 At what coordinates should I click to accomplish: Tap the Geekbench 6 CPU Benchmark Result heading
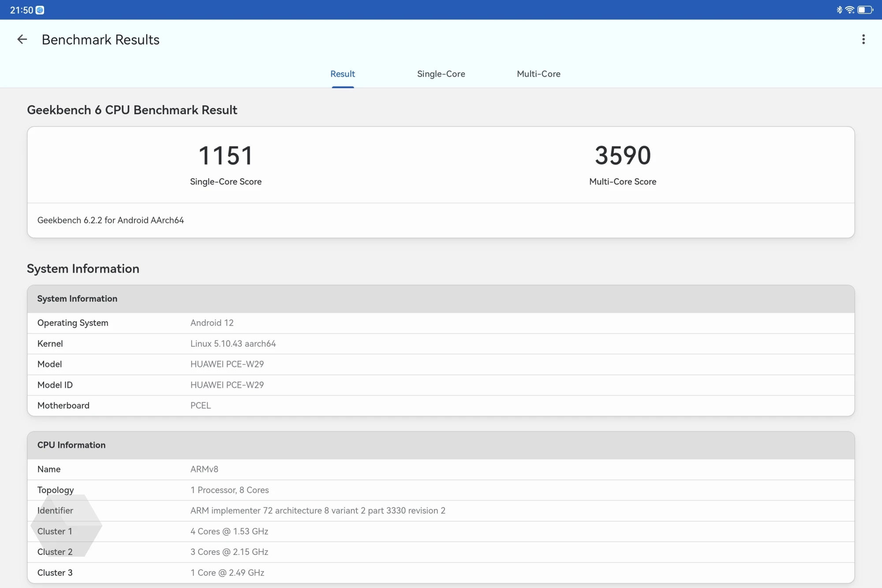coord(132,110)
